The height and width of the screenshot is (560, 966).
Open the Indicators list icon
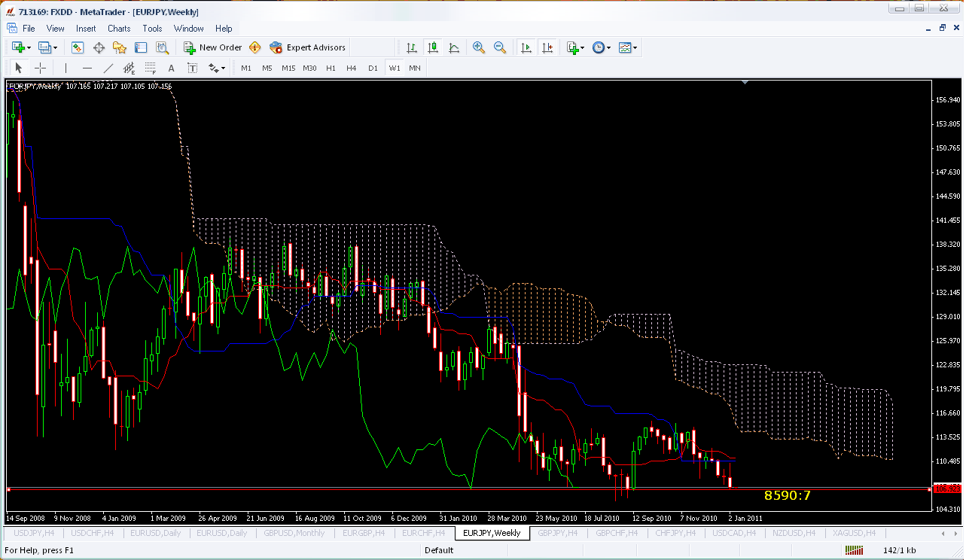point(572,47)
